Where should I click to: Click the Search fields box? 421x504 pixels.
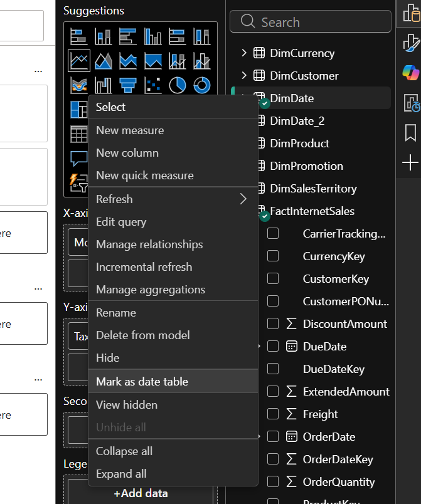[311, 22]
